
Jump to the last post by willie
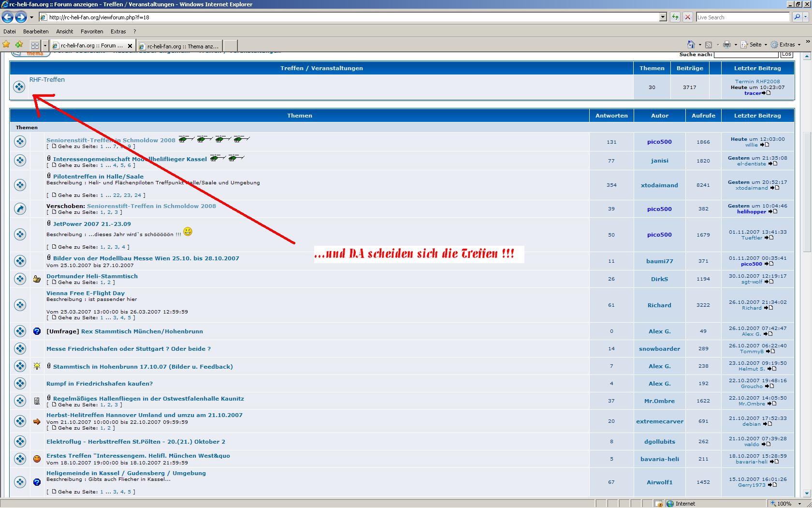[x=764, y=145]
